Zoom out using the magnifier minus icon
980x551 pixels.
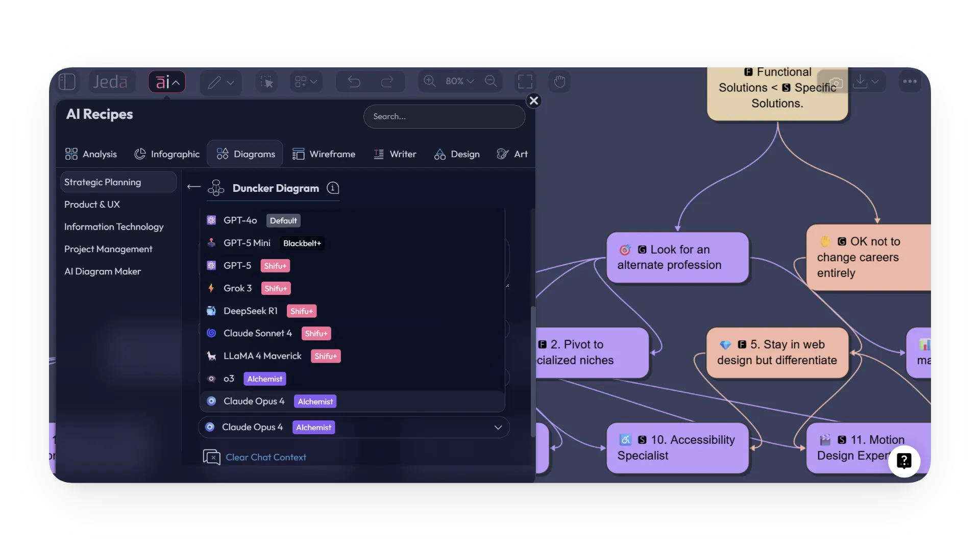[x=491, y=81]
